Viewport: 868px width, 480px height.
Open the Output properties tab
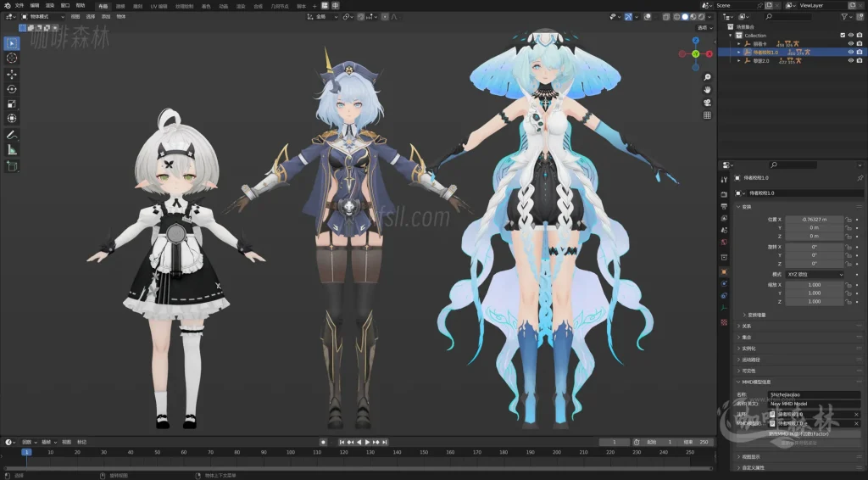[x=724, y=206]
